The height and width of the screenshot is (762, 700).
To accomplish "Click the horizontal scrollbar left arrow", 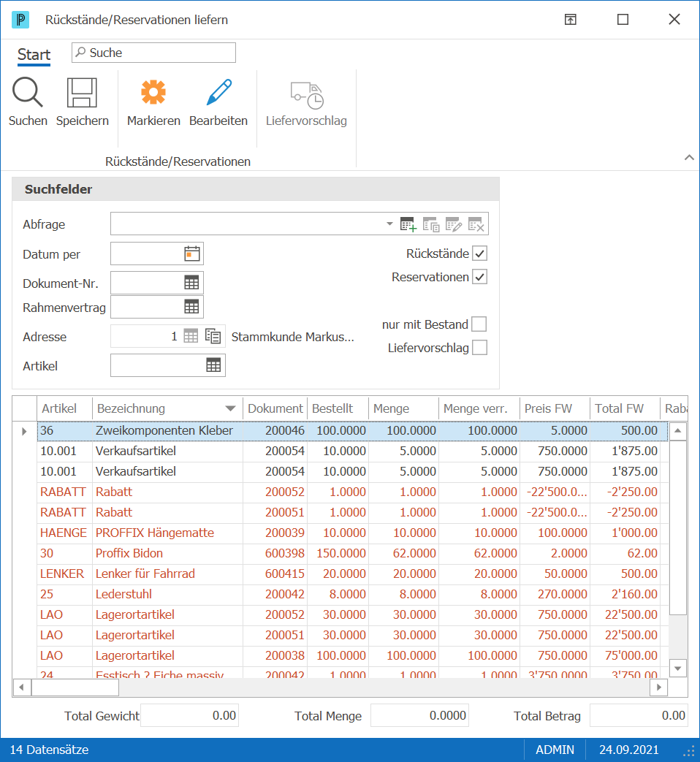I will click(21, 687).
